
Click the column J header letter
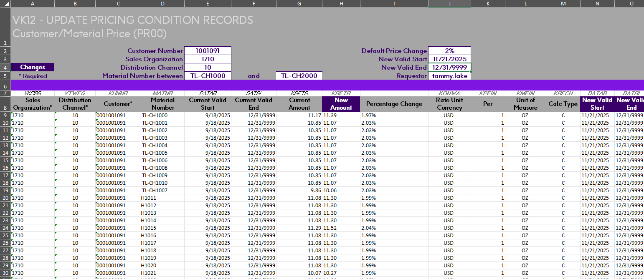click(x=449, y=4)
